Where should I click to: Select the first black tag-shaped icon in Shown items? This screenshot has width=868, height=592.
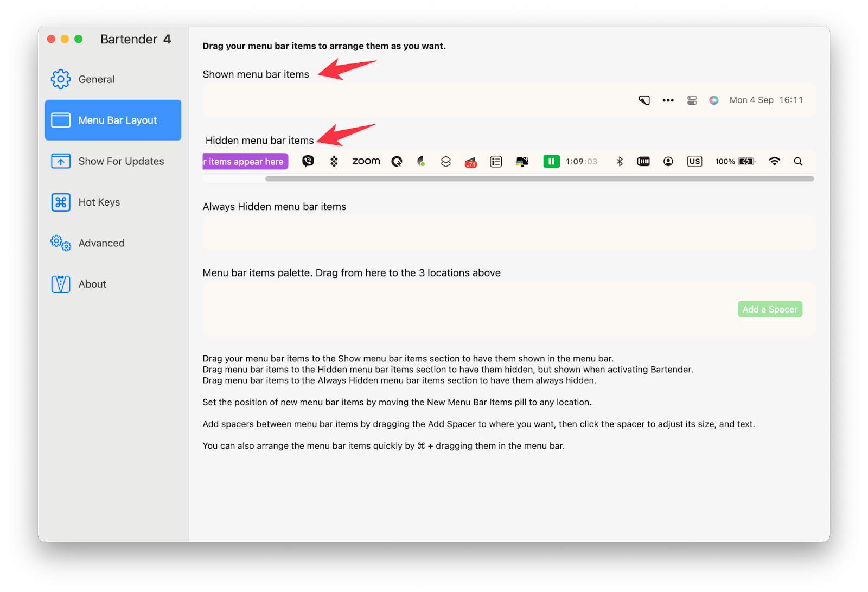[x=644, y=100]
